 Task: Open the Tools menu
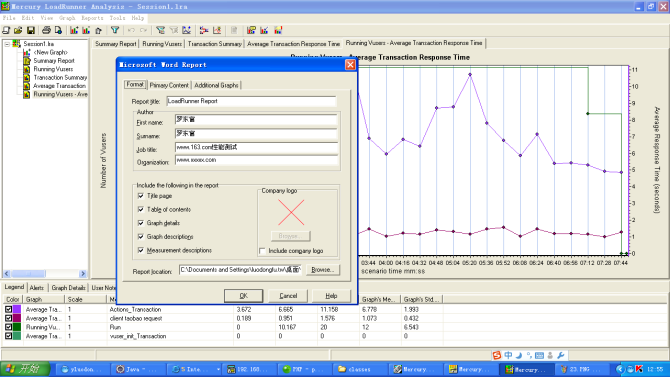(x=118, y=18)
